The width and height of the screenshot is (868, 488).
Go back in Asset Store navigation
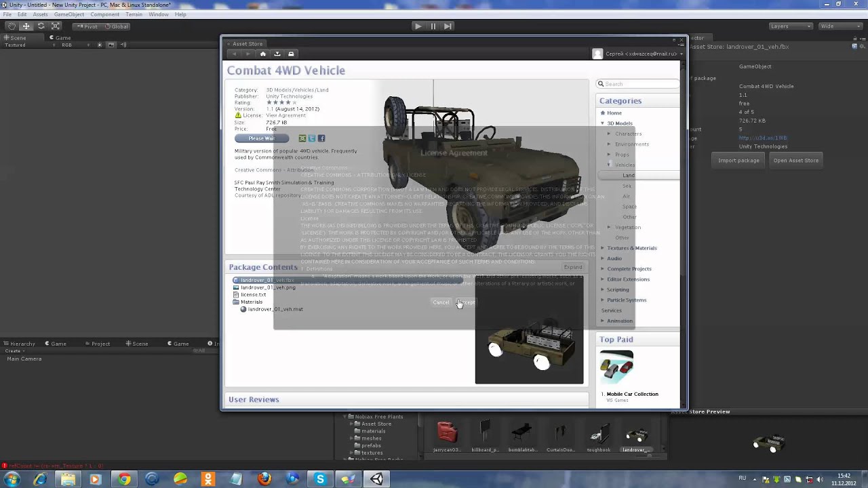[x=235, y=54]
